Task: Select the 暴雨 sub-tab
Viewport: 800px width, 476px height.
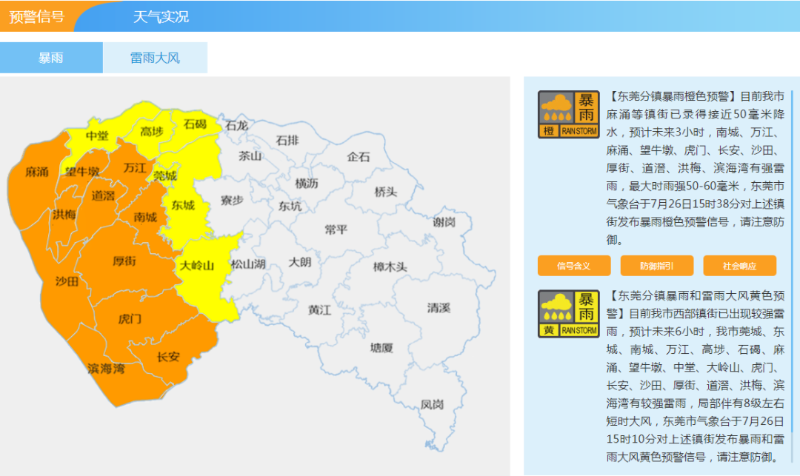Action: click(x=51, y=58)
